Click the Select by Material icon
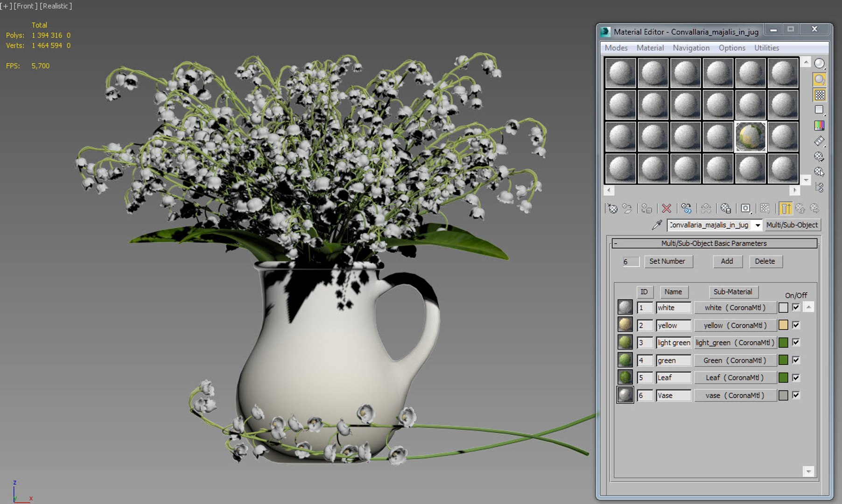Image resolution: width=842 pixels, height=504 pixels. coord(820,172)
